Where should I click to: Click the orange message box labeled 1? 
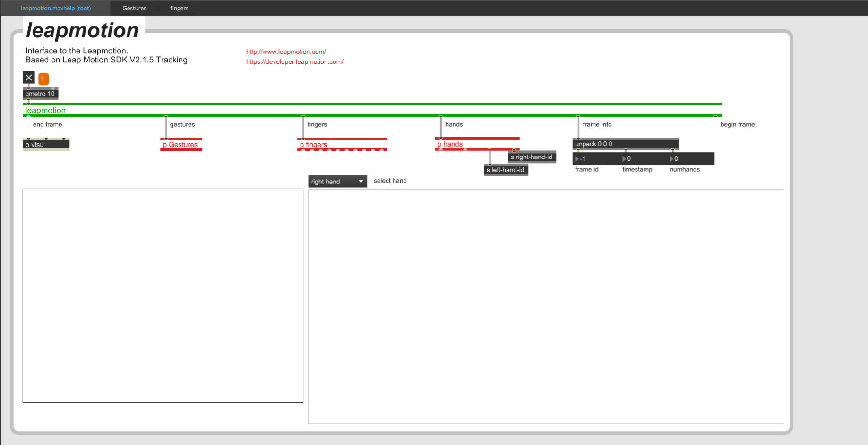point(43,79)
